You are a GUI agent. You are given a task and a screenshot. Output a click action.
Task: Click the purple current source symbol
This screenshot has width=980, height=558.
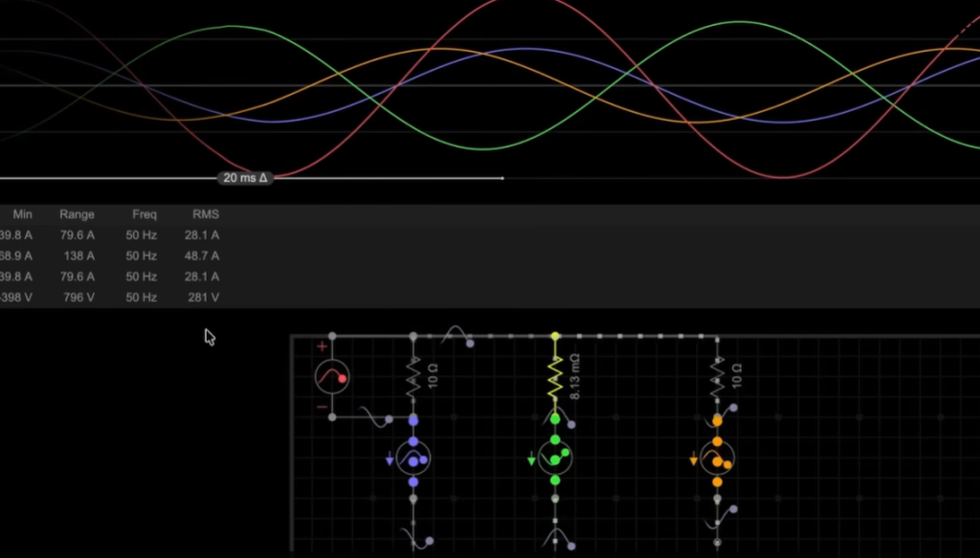tap(413, 459)
